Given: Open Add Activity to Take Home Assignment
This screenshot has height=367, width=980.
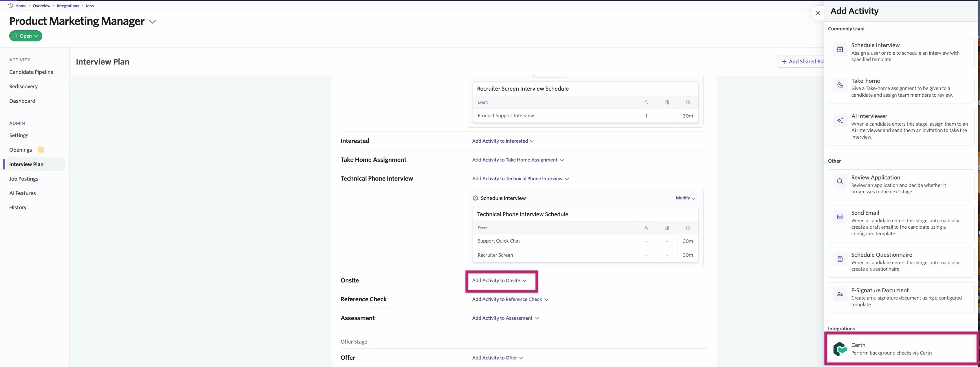Looking at the screenshot, I should pos(518,160).
